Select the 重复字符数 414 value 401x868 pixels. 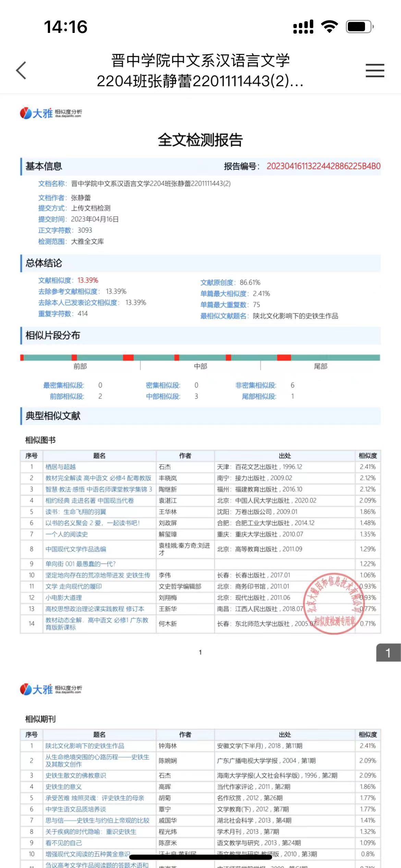coord(83,314)
